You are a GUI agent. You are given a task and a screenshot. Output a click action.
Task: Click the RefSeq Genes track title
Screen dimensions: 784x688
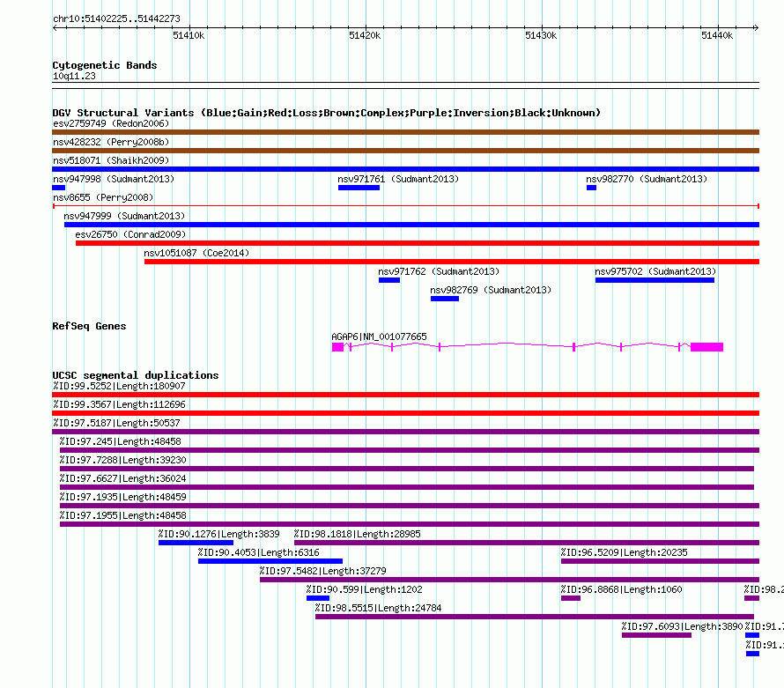point(90,326)
